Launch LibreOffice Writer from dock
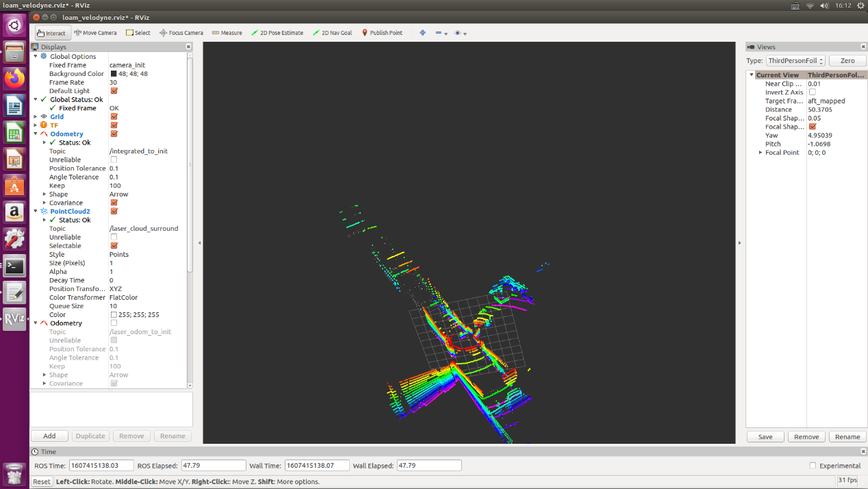This screenshot has height=489, width=868. point(14,105)
